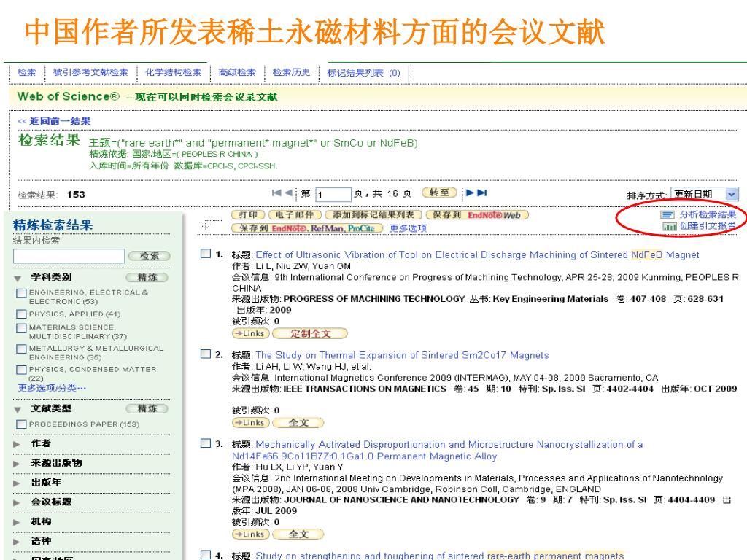Image resolution: width=747 pixels, height=560 pixels.
Task: Click 全文 button for record 2
Action: pyautogui.click(x=298, y=422)
